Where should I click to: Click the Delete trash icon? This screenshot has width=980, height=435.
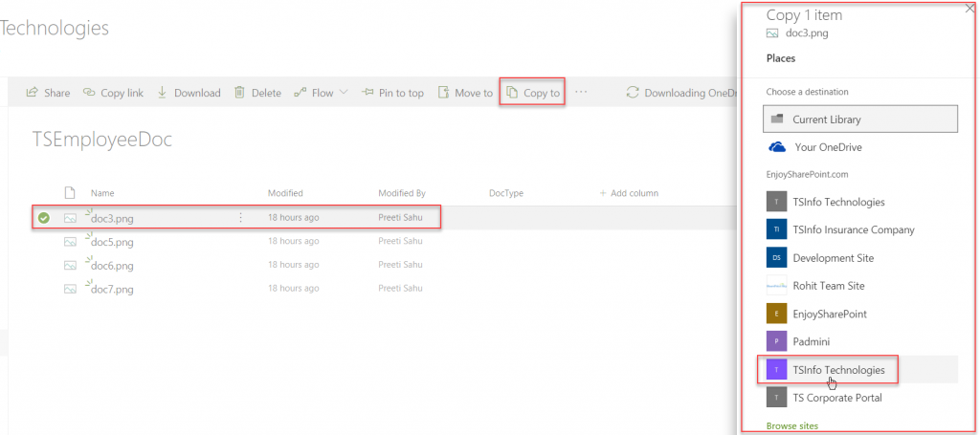(239, 93)
